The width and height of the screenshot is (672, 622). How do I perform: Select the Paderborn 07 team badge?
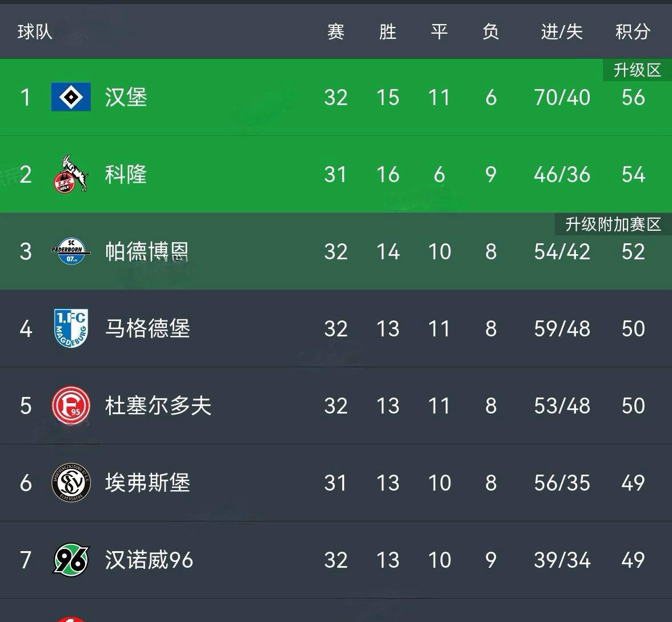point(71,251)
